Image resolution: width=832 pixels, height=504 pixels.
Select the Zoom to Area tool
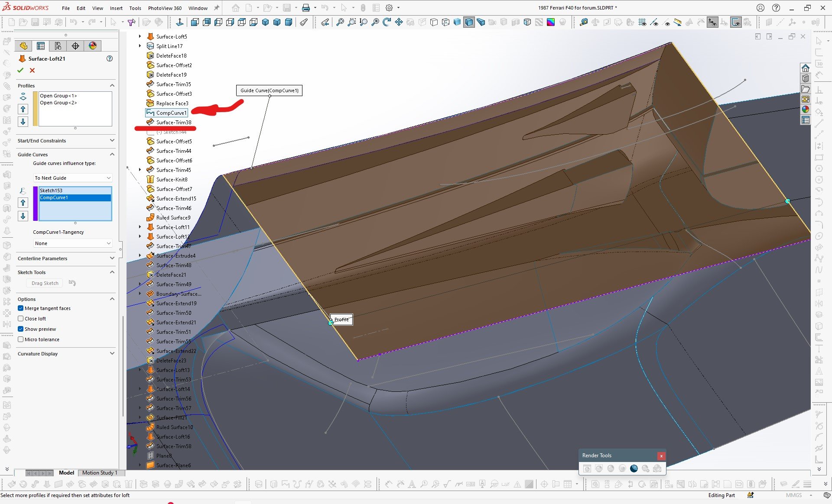click(352, 22)
